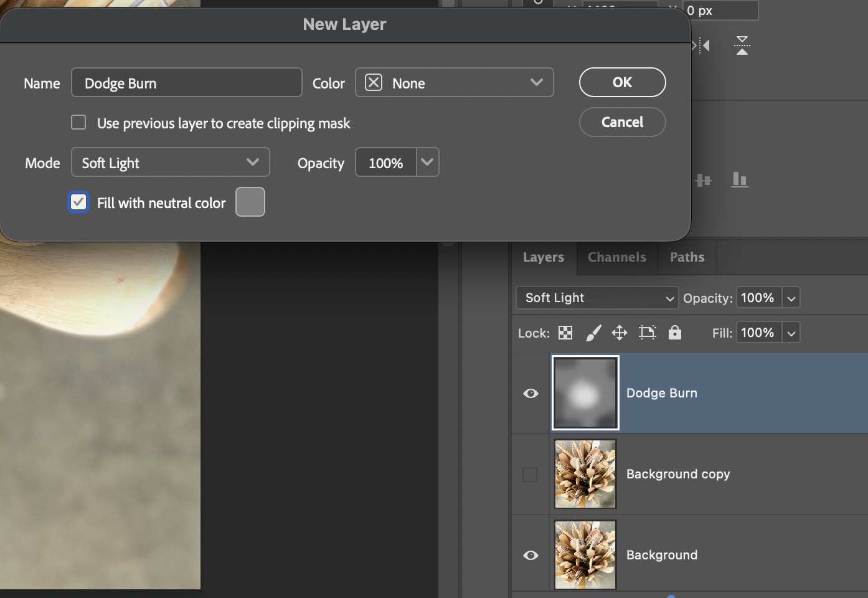This screenshot has height=598, width=868.
Task: Expand the dialog Opacity slider arrow
Action: pyautogui.click(x=427, y=162)
